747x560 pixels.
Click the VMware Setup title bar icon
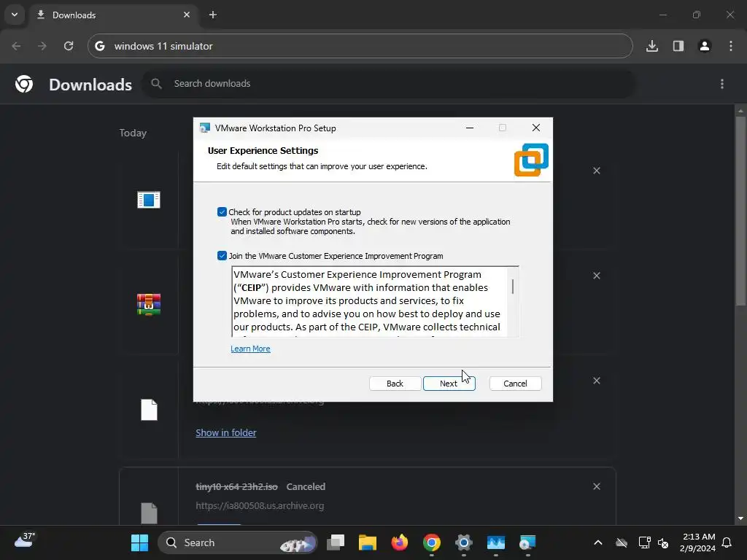[205, 128]
